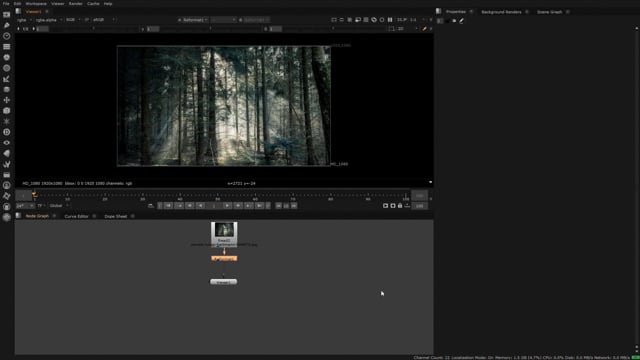Switch to the Scene Graph tab
640x360 pixels.
(x=549, y=12)
